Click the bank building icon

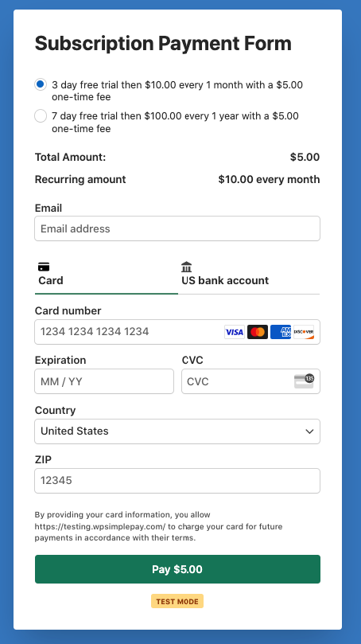click(187, 267)
